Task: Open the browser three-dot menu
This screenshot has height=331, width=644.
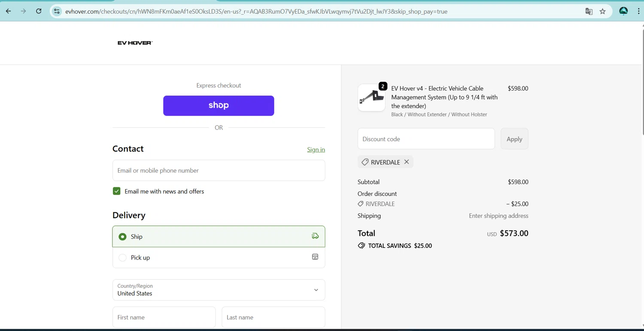Action: click(638, 12)
